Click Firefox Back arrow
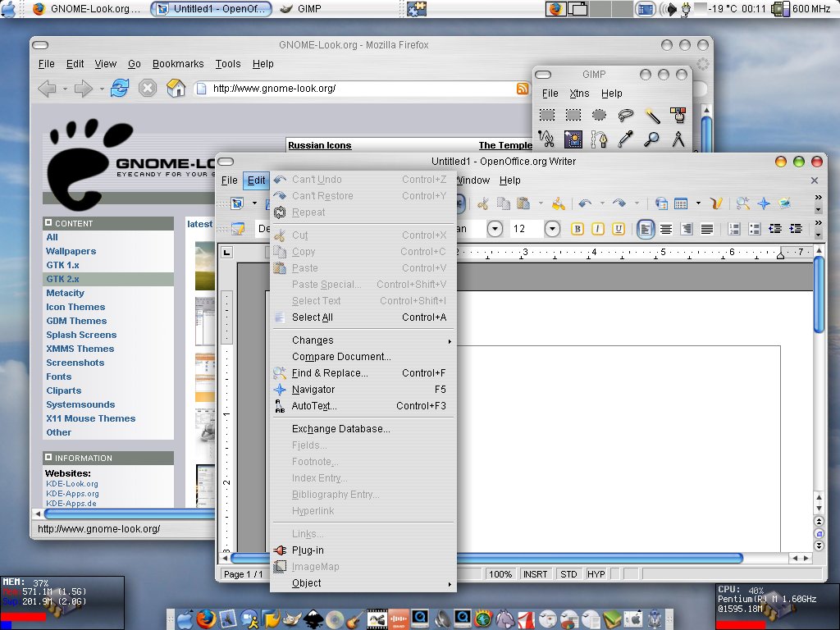This screenshot has height=630, width=840. [x=47, y=89]
